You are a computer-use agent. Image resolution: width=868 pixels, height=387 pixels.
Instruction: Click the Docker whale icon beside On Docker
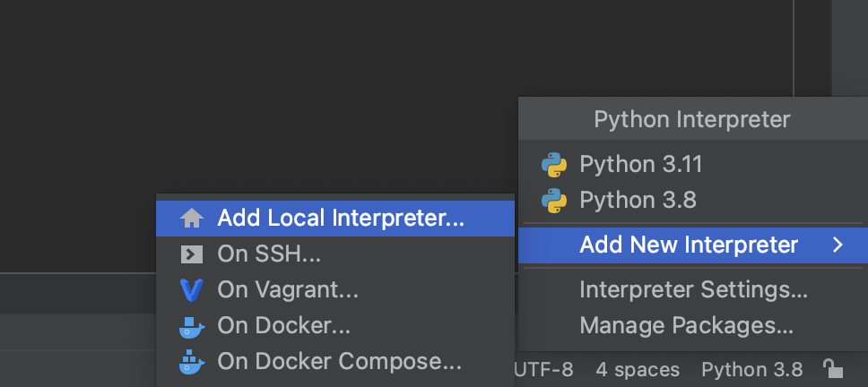point(192,326)
